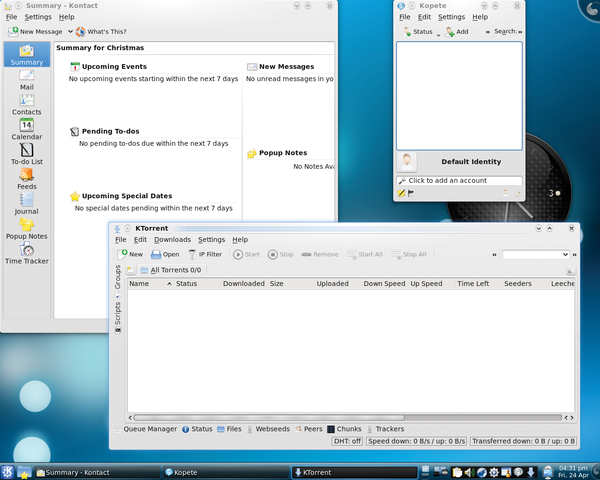Open Time Tracker in the Kontact sidebar
Screen dimensions: 600x480
point(27,254)
